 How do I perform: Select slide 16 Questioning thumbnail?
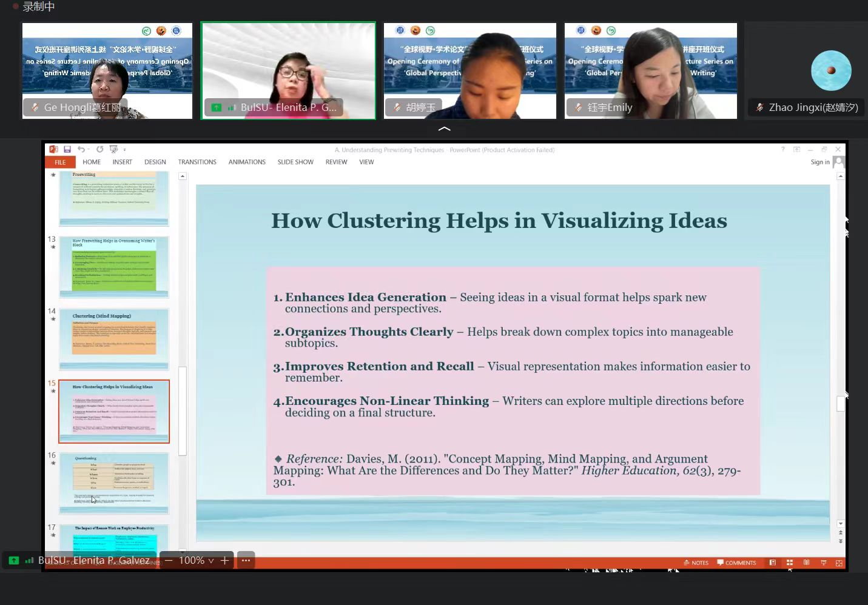[x=114, y=483]
